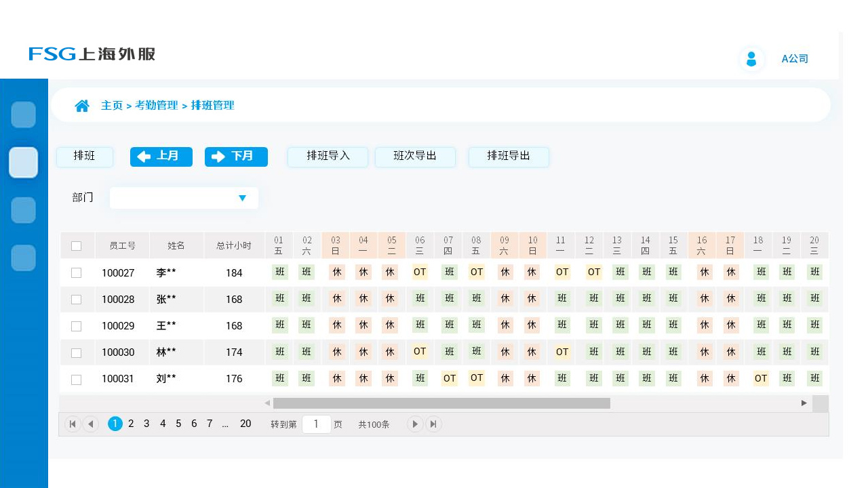Open the 部门 department dropdown
The image size is (868, 488).
(x=183, y=198)
